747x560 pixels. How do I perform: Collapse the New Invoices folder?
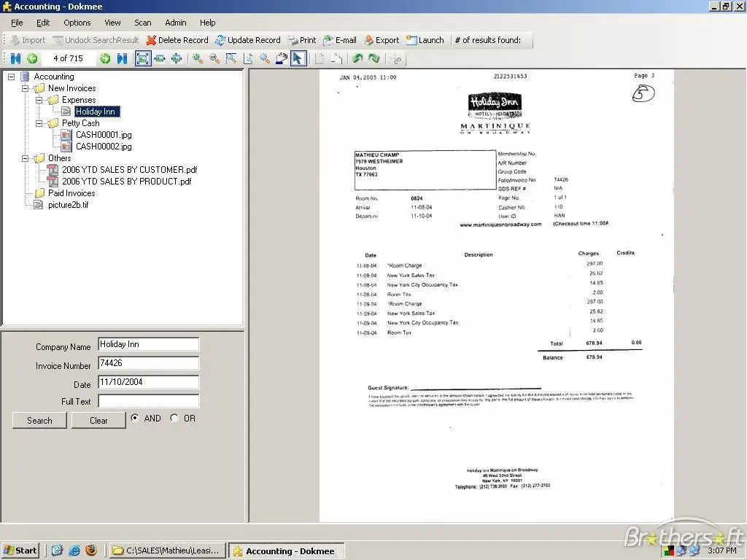(x=26, y=88)
